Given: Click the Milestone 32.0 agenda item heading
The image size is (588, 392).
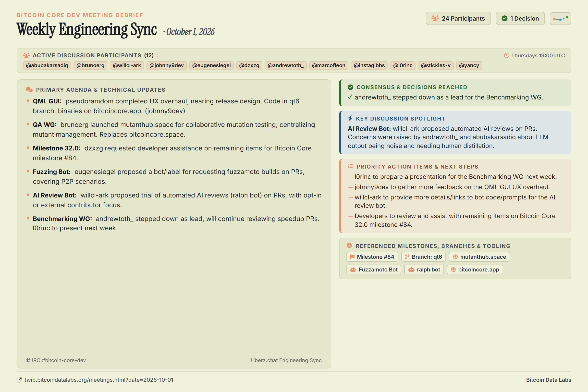Looking at the screenshot, I should [57, 148].
